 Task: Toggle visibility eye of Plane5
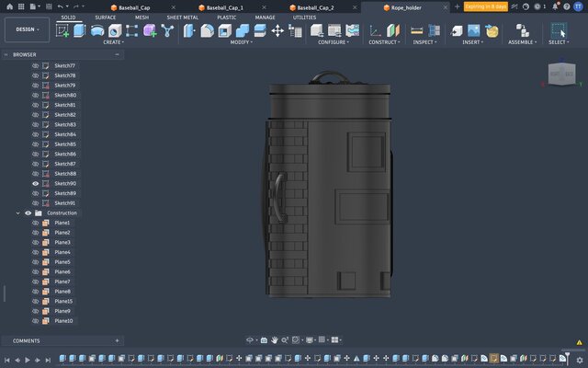(x=35, y=262)
